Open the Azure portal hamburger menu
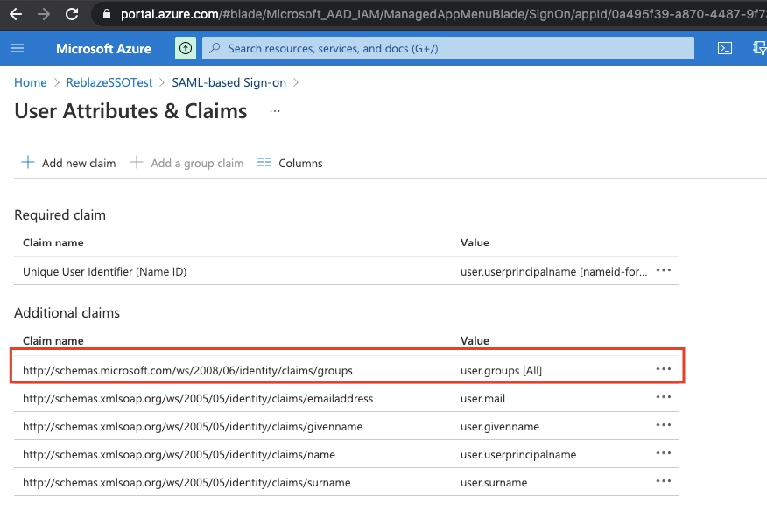This screenshot has height=532, width=767. (18, 48)
